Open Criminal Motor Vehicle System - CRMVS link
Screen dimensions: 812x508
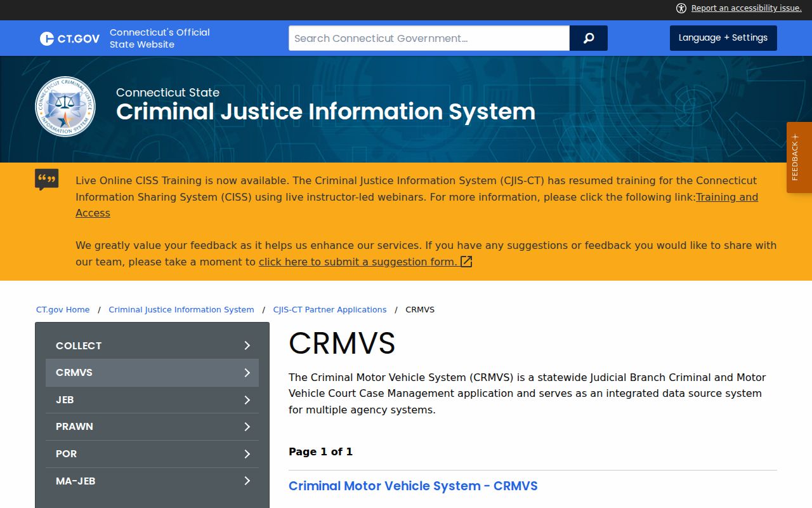point(413,486)
